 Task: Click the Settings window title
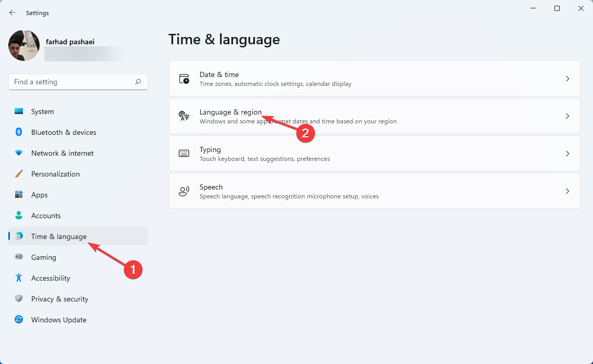(x=37, y=13)
